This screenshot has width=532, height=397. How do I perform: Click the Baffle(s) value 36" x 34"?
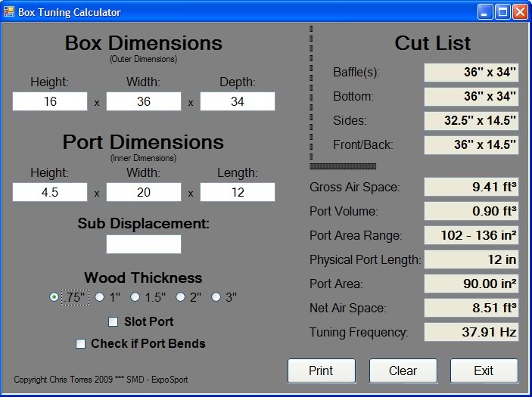click(x=471, y=72)
